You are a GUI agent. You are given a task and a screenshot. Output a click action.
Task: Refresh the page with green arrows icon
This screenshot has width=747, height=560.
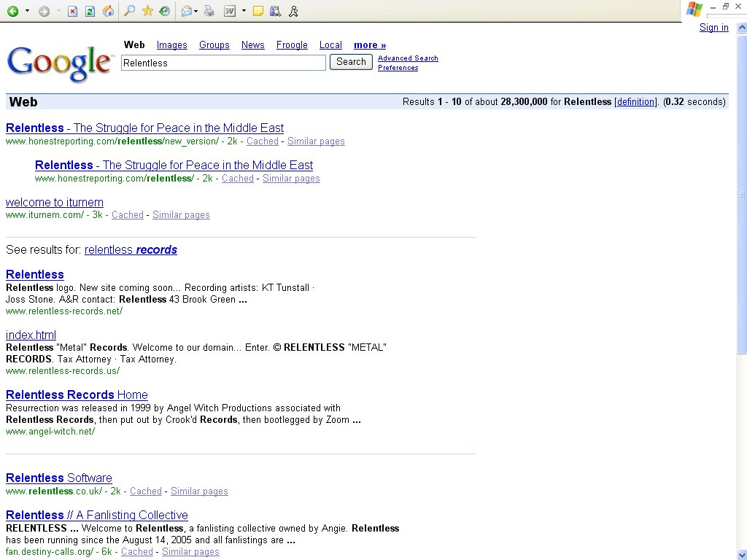click(90, 11)
